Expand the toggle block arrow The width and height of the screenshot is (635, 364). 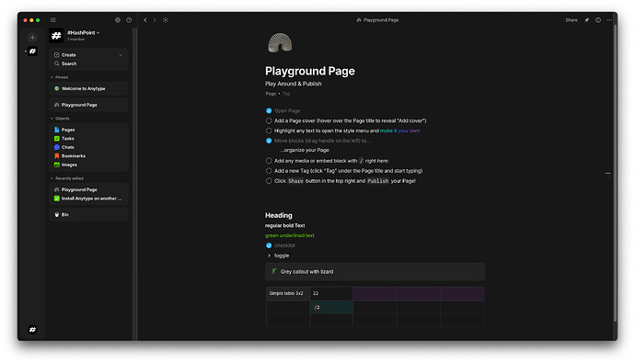coord(269,256)
